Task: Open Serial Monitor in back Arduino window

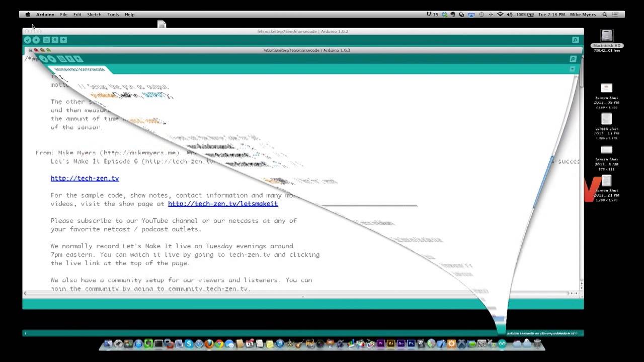Action: coord(575,40)
